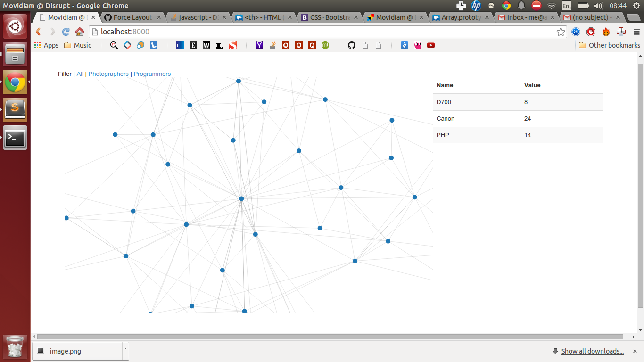
Task: Open the browser home page icon
Action: coord(80,32)
